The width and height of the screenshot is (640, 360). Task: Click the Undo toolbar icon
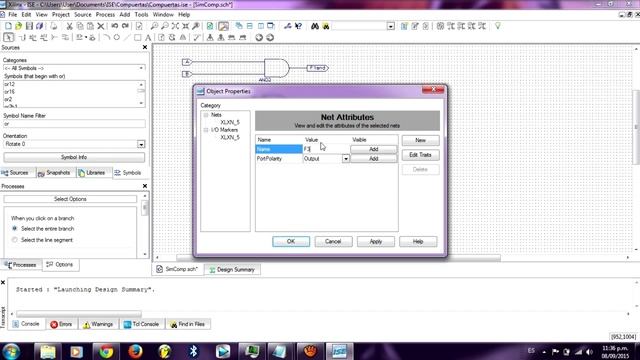(x=115, y=26)
